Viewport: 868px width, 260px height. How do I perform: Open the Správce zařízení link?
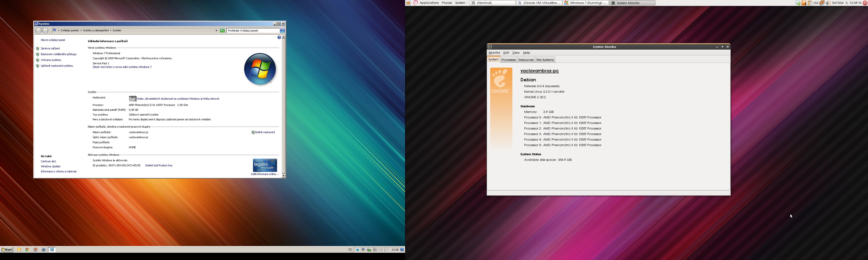click(x=50, y=48)
